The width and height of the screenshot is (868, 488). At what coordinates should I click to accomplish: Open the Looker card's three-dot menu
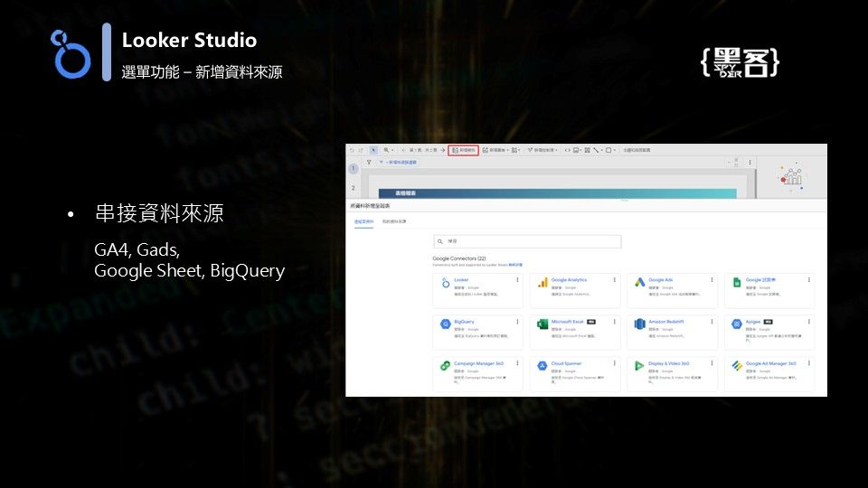coord(517,280)
